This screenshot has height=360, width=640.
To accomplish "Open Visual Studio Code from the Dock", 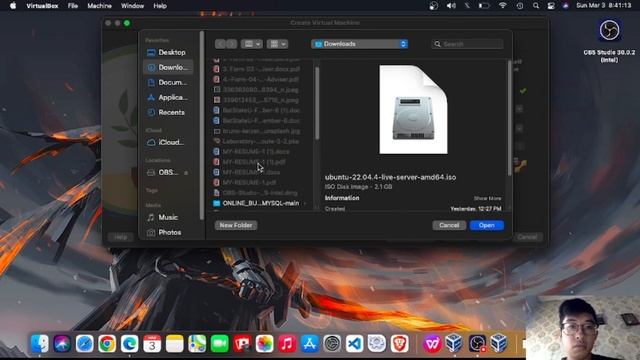I will [354, 344].
